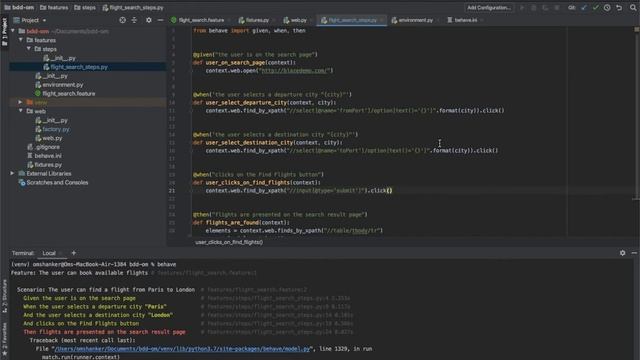Expand External Libraries node arrow
This screenshot has width=640, height=360.
[x=12, y=173]
